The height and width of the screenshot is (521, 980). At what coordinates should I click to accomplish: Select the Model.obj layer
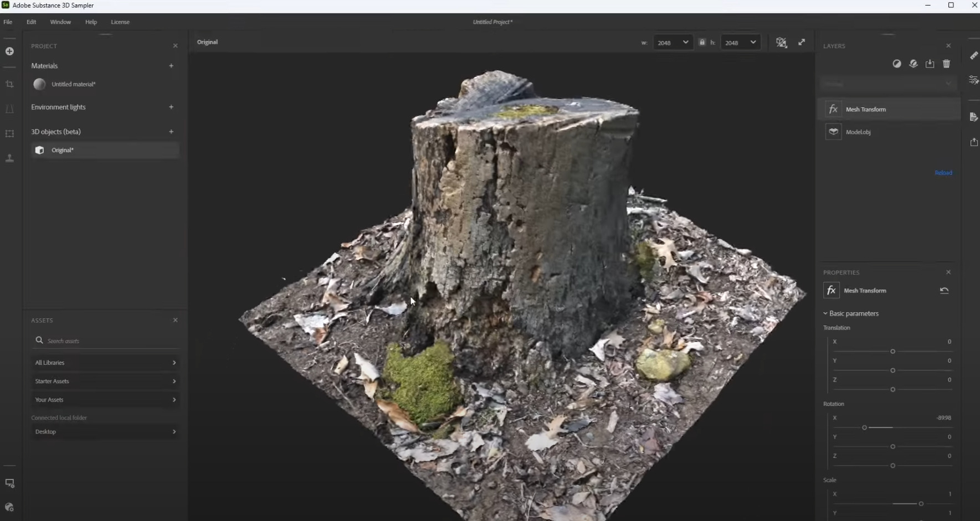pos(889,132)
